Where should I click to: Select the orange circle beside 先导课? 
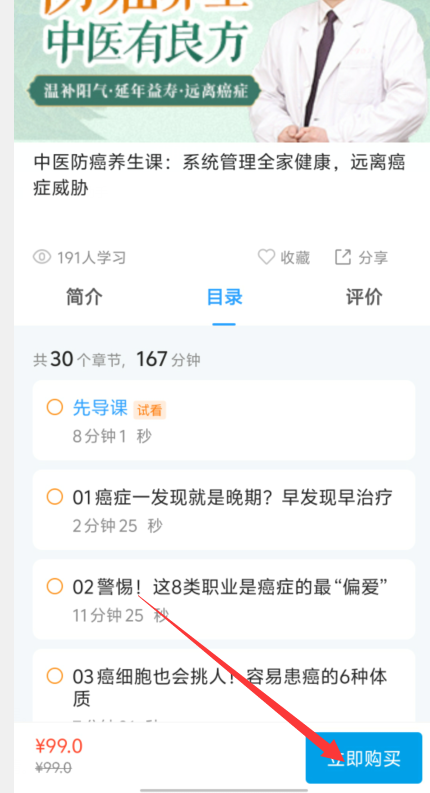coord(55,407)
